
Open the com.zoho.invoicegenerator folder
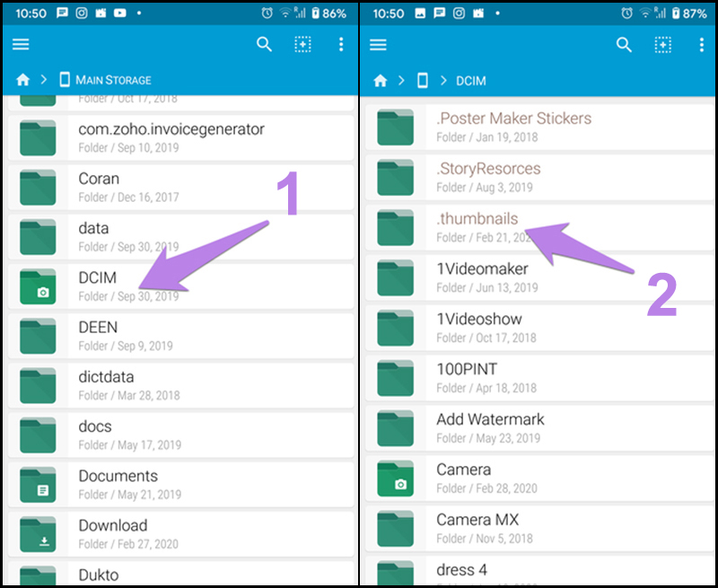coord(181,138)
